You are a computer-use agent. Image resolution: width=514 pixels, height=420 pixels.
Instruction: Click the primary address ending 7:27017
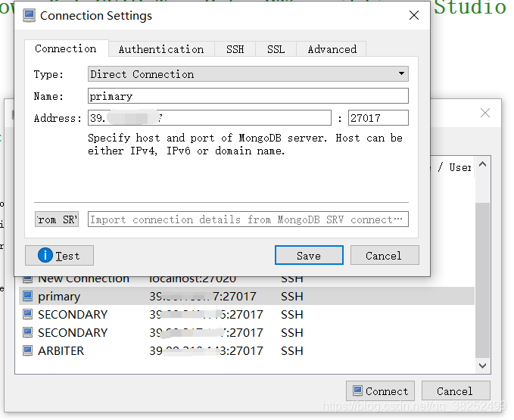click(x=203, y=296)
